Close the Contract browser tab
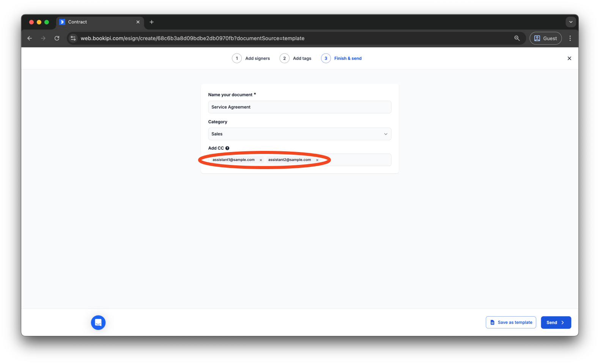Image resolution: width=600 pixels, height=364 pixels. pyautogui.click(x=138, y=22)
